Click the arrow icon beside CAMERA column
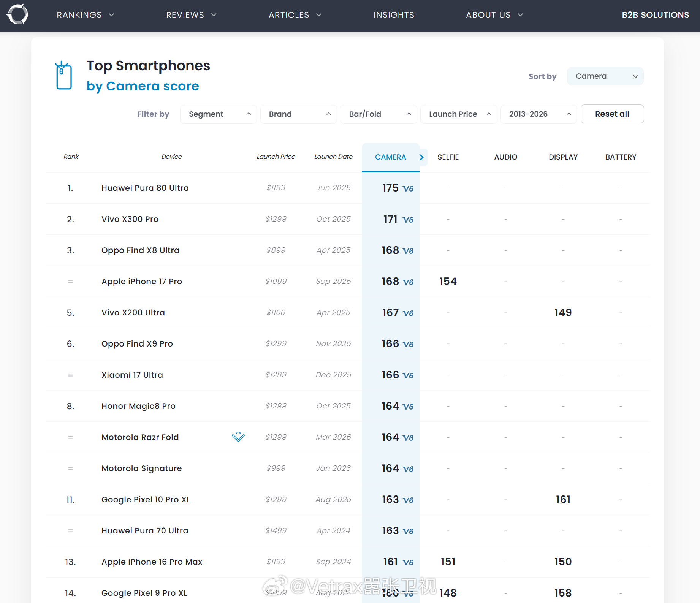The image size is (700, 603). (x=421, y=157)
